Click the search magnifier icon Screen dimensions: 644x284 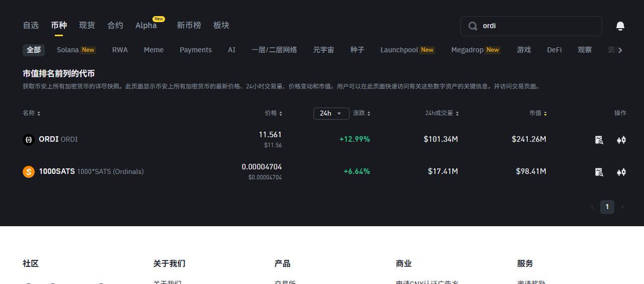click(x=473, y=26)
